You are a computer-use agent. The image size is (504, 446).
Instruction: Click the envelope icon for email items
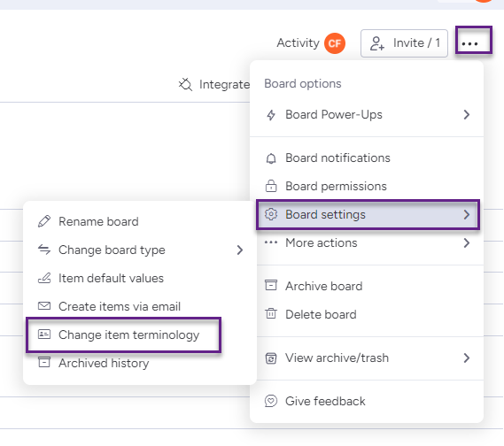click(x=44, y=306)
